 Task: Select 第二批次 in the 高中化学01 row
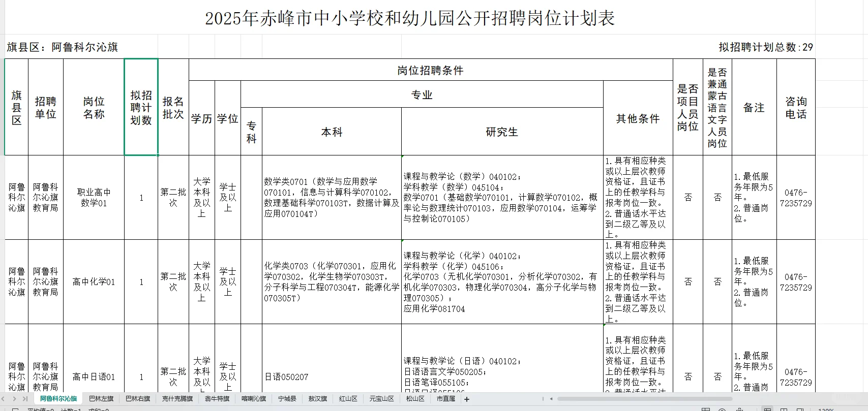173,282
